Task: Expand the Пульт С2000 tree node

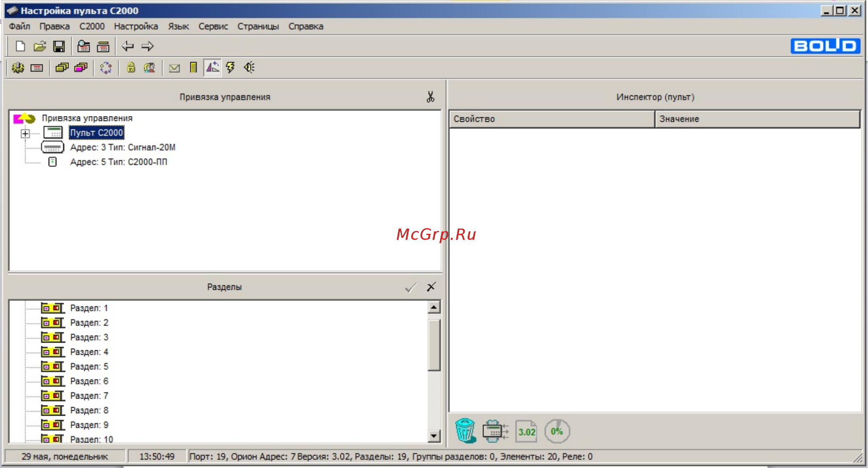Action: pyautogui.click(x=25, y=133)
